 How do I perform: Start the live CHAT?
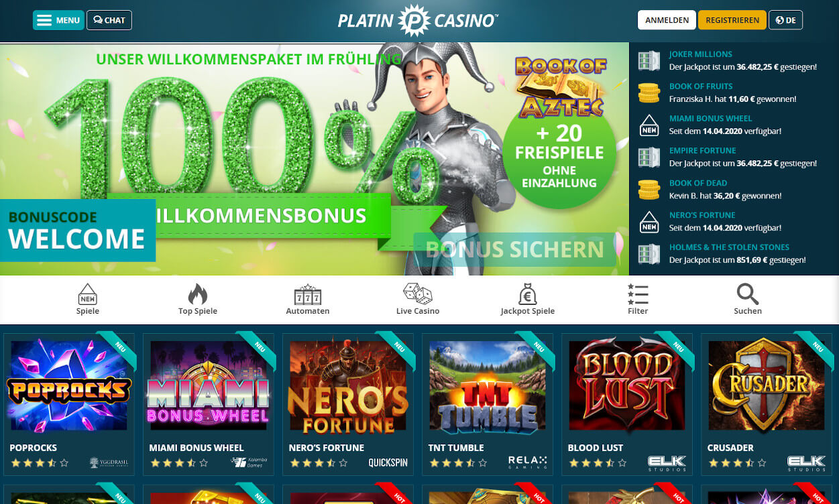[x=109, y=20]
